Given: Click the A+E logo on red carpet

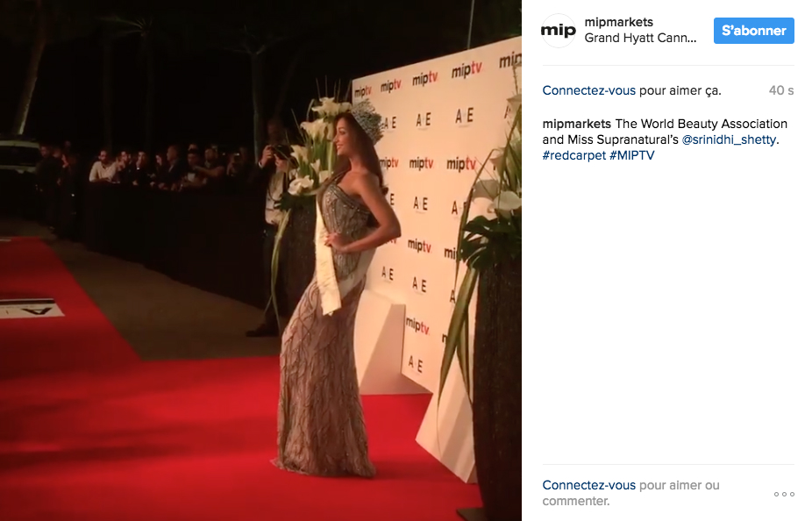Looking at the screenshot, I should coord(31,308).
